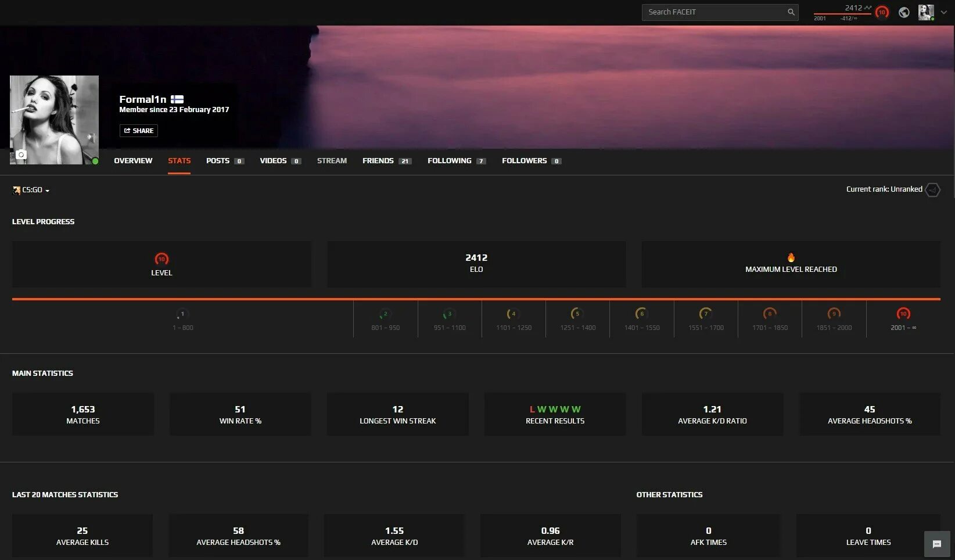Screen dimensions: 955x560
Task: Click the L W W W W Recent Results
Action: (555, 414)
